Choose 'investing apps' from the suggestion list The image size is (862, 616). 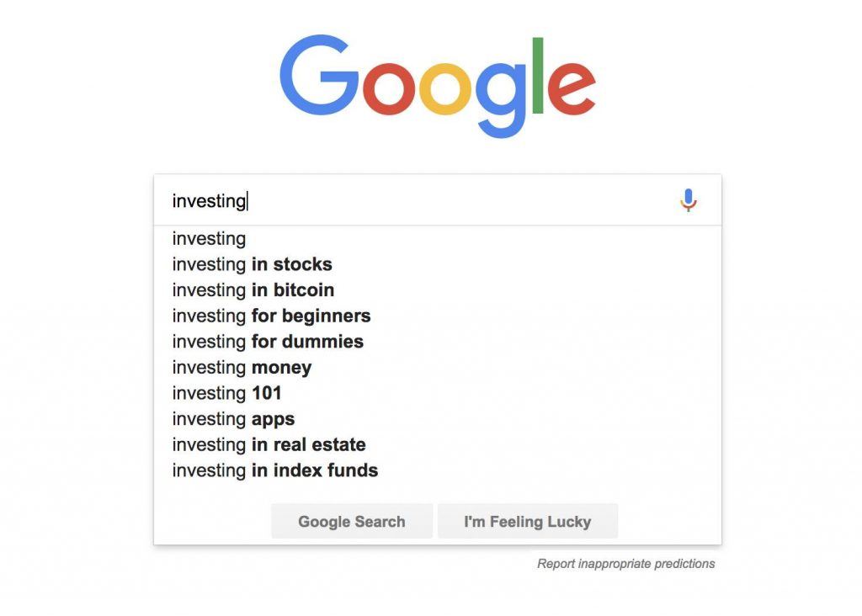click(x=233, y=419)
